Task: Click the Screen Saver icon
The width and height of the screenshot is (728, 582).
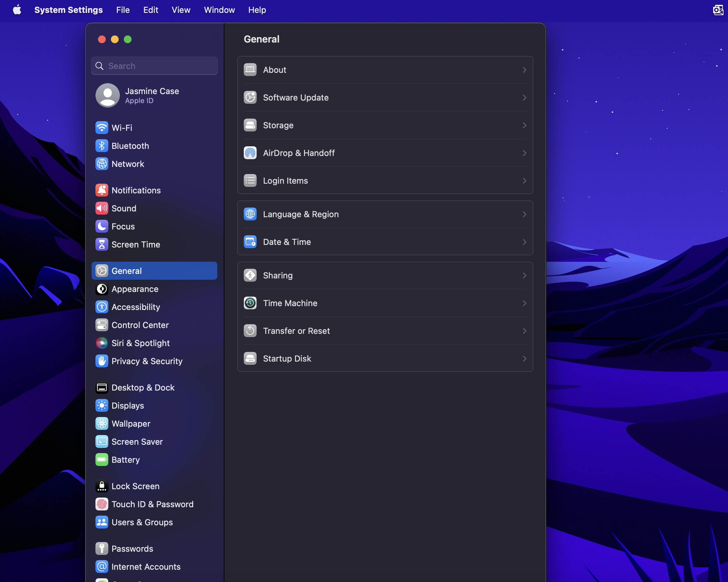Action: tap(102, 441)
